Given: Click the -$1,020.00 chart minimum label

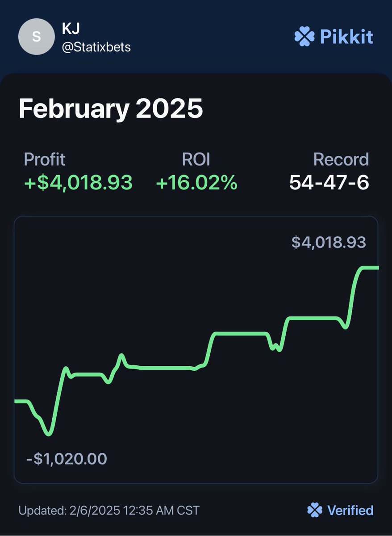Looking at the screenshot, I should pyautogui.click(x=66, y=459).
